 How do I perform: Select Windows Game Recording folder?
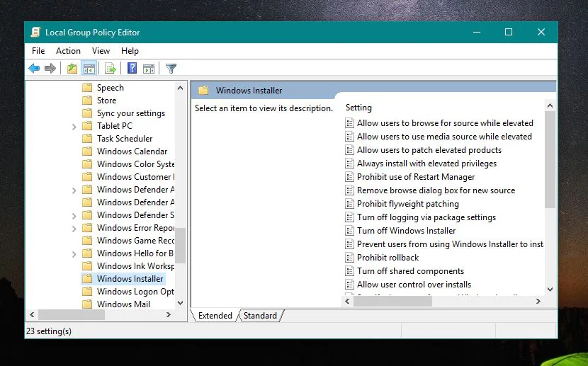(x=135, y=241)
